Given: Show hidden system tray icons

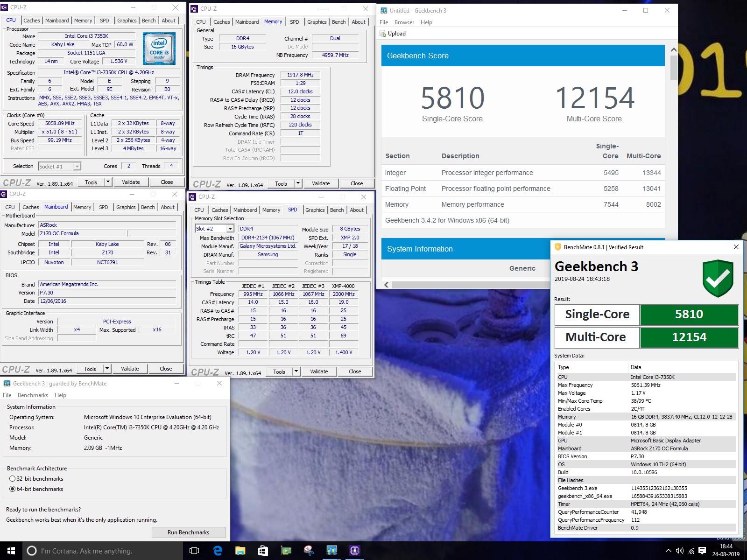Looking at the screenshot, I should (x=668, y=551).
